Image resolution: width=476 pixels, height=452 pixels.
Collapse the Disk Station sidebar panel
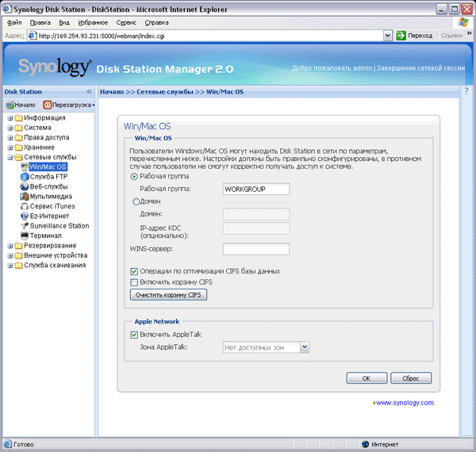click(89, 91)
